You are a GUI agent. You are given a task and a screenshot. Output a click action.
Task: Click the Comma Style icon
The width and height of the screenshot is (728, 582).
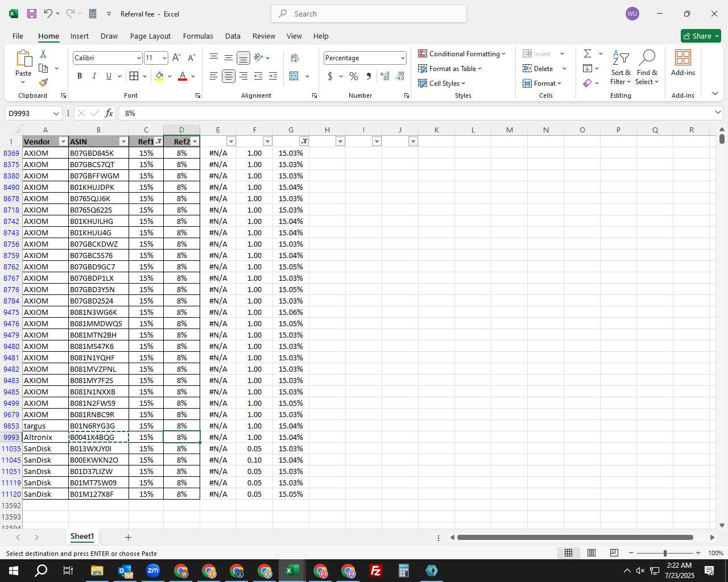(369, 76)
